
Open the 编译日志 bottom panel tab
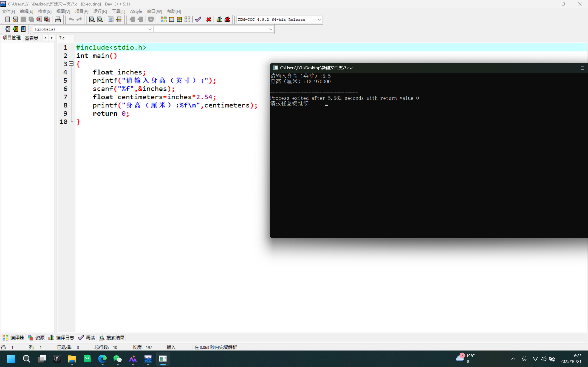coord(62,338)
